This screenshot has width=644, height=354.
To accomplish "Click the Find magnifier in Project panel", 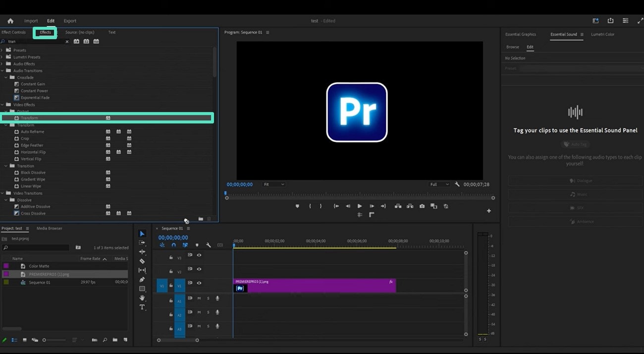I will (105, 340).
